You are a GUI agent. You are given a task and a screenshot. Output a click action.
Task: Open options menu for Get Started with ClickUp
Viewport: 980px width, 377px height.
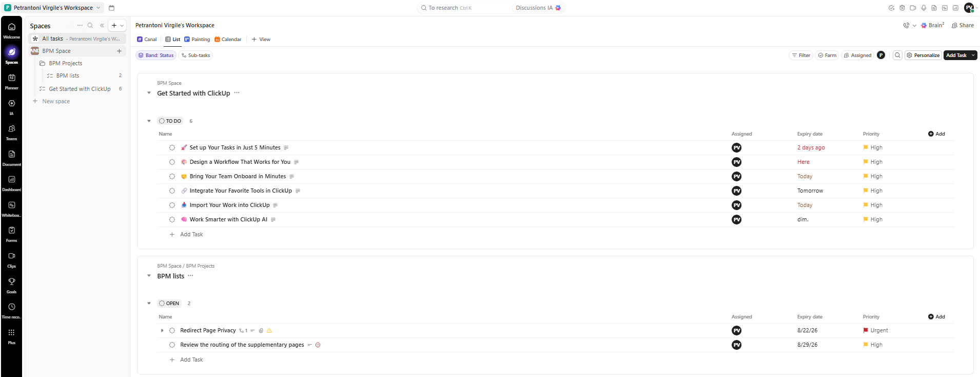coord(237,93)
